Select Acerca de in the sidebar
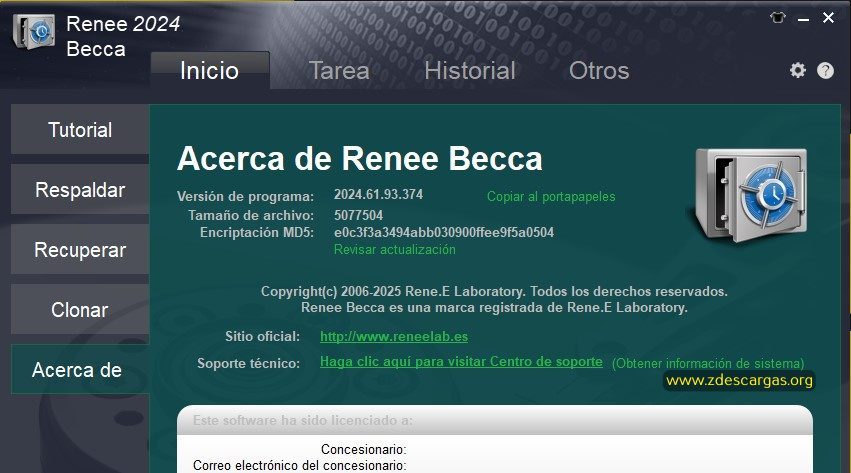The height and width of the screenshot is (473, 851). [x=80, y=369]
